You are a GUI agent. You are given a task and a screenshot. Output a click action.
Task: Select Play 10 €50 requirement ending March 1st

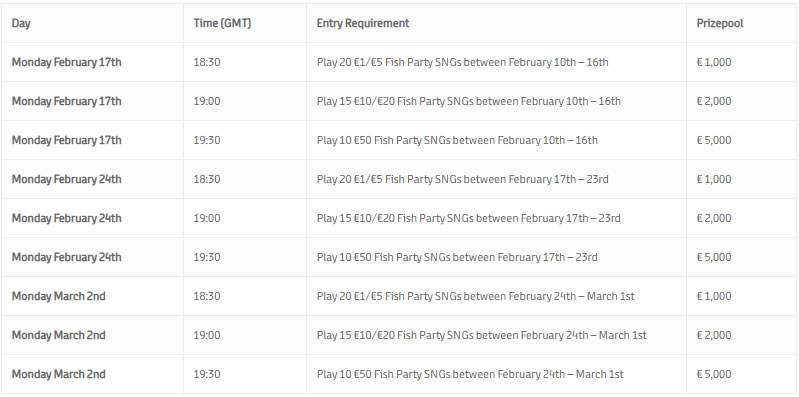pyautogui.click(x=470, y=374)
